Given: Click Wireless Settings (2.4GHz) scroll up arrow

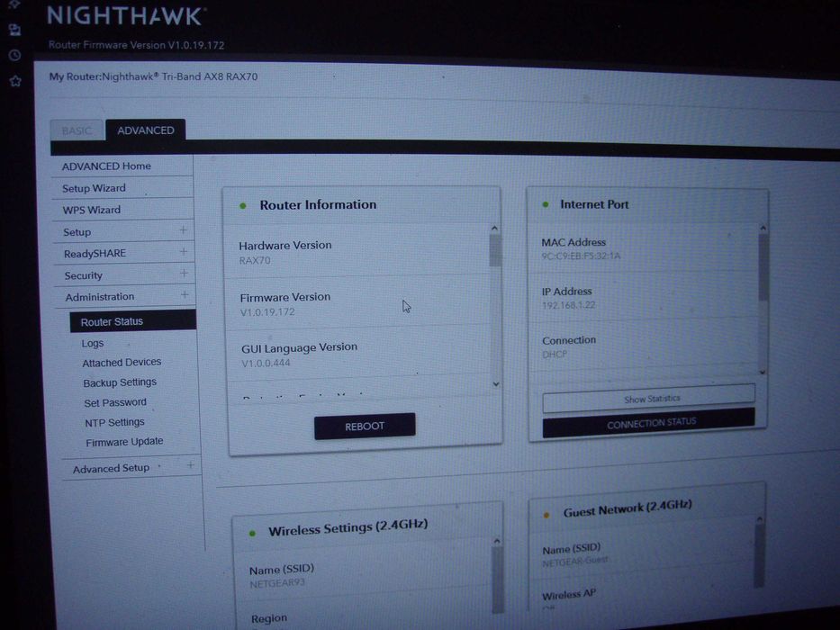Looking at the screenshot, I should click(x=497, y=542).
